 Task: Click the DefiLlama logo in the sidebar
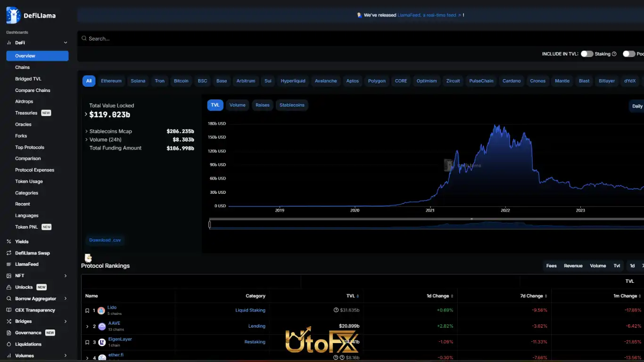[x=31, y=15]
